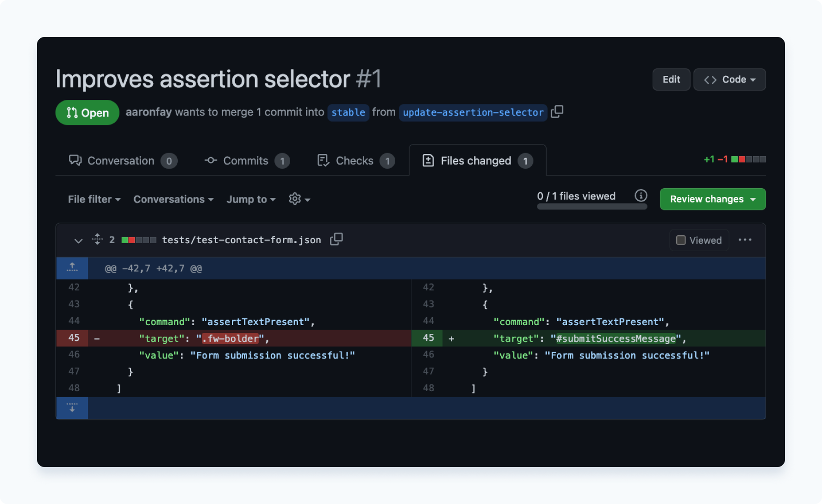The image size is (822, 504).
Task: Expand all lines of the file diff
Action: pyautogui.click(x=97, y=239)
